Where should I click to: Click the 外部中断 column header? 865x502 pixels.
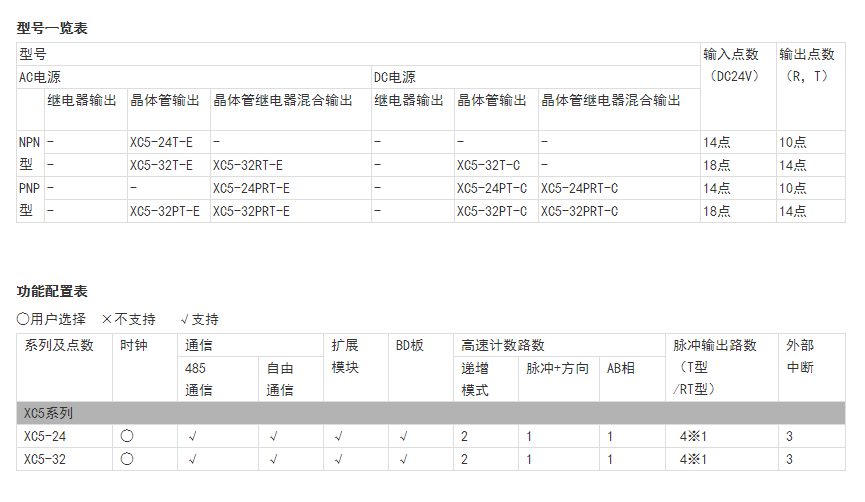pos(799,356)
